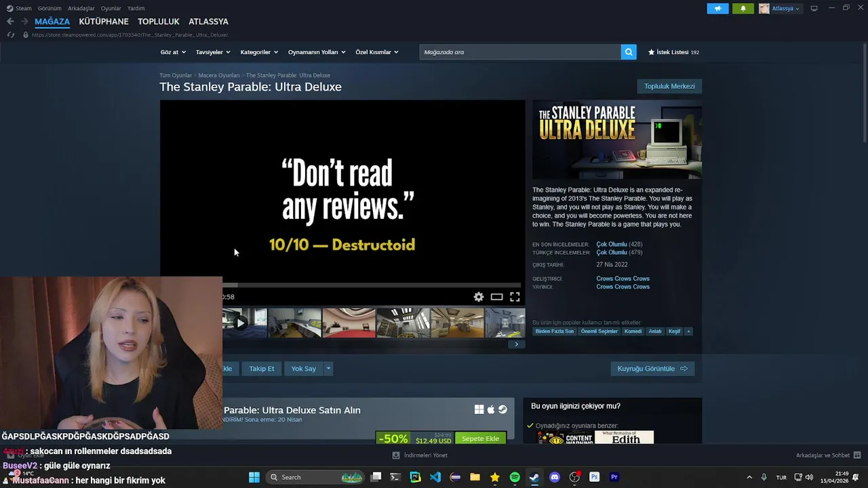Expand the Göz at dropdown

click(x=173, y=52)
